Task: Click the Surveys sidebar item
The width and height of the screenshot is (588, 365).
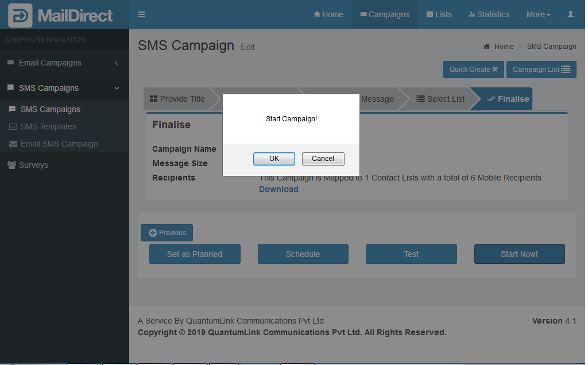Action: click(34, 165)
